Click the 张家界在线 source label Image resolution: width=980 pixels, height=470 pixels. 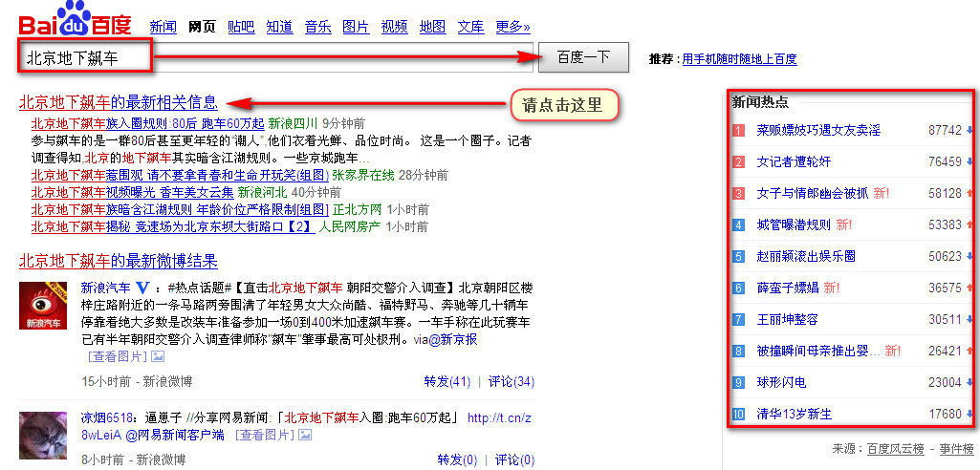tap(363, 176)
